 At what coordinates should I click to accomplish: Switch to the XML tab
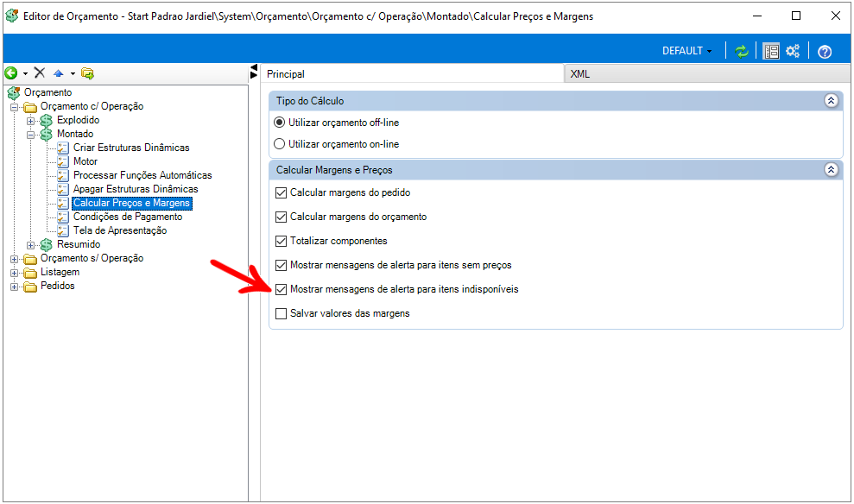[x=580, y=74]
